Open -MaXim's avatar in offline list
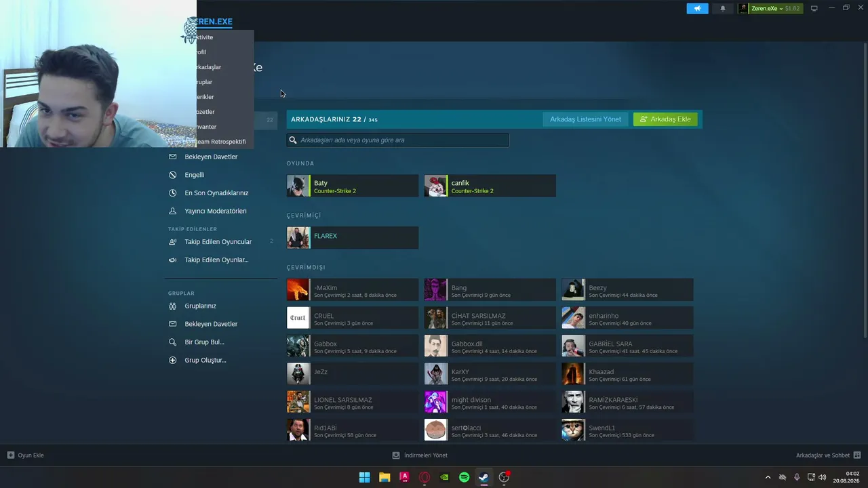Screen dimensions: 868x488 (x=298, y=290)
